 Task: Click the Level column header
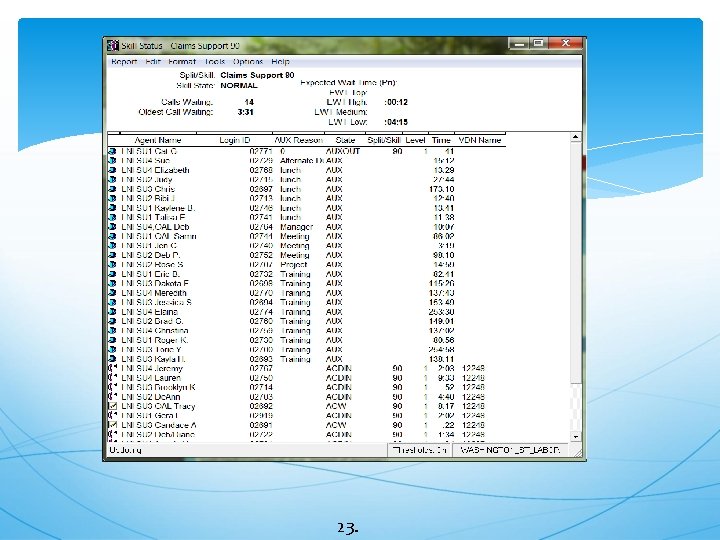415,140
